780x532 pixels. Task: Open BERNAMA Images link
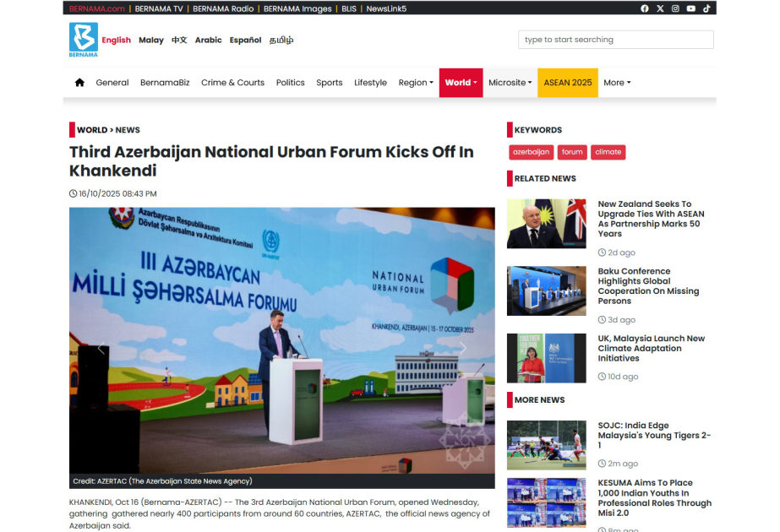click(x=297, y=8)
